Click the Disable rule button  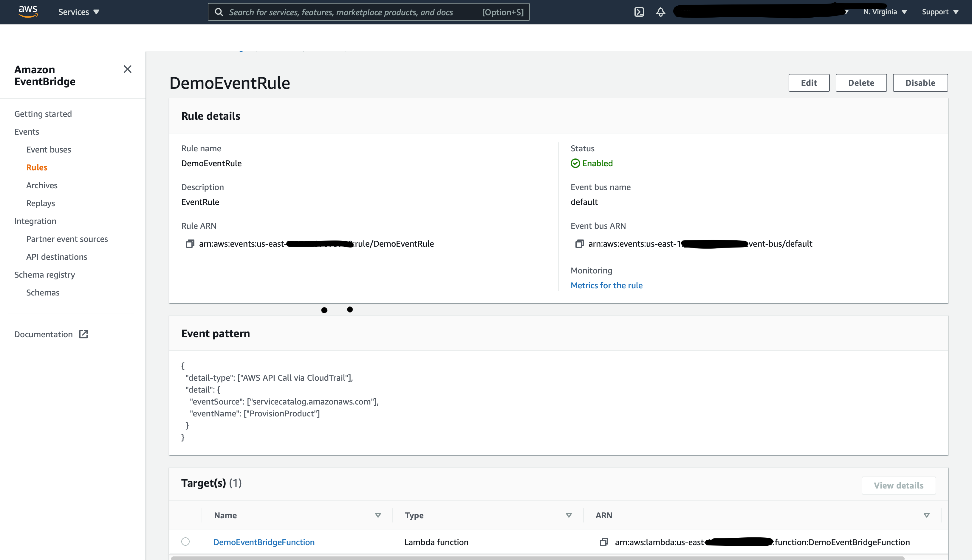tap(920, 83)
